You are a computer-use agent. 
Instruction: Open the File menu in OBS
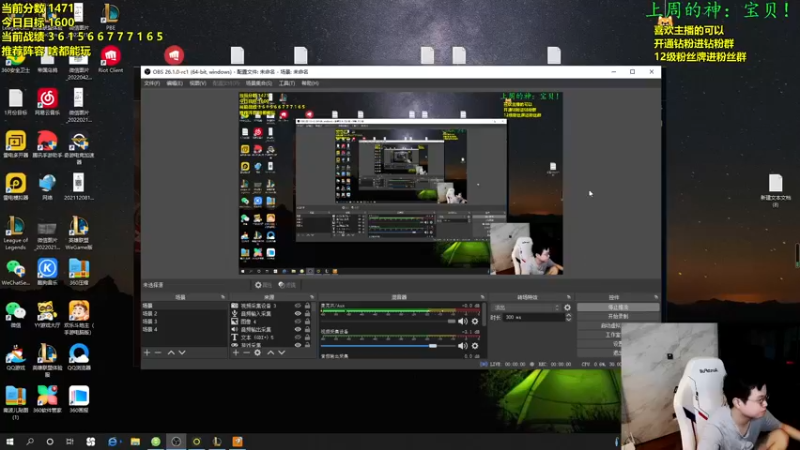152,83
